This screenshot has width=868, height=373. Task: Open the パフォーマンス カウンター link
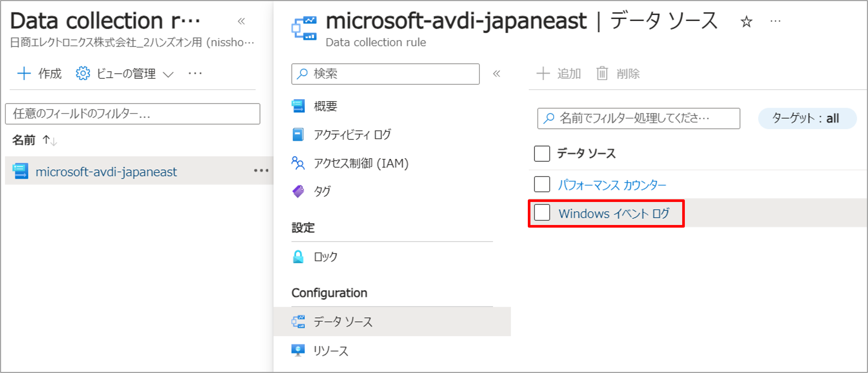click(x=612, y=185)
